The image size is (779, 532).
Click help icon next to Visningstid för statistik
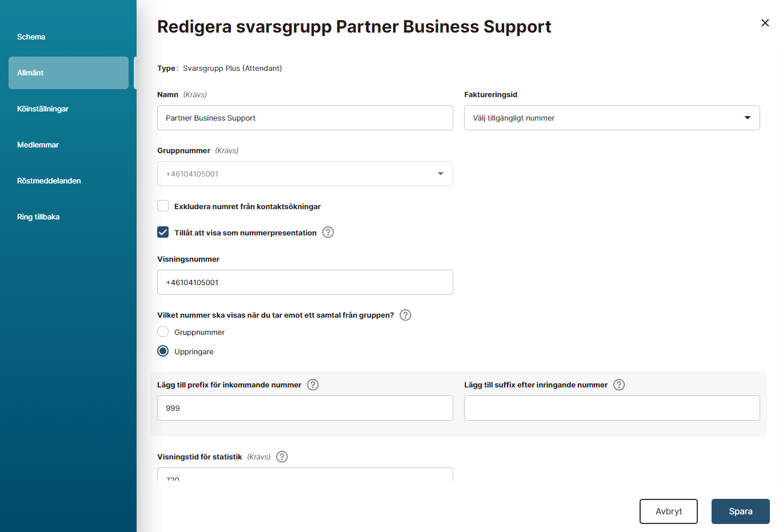click(282, 457)
